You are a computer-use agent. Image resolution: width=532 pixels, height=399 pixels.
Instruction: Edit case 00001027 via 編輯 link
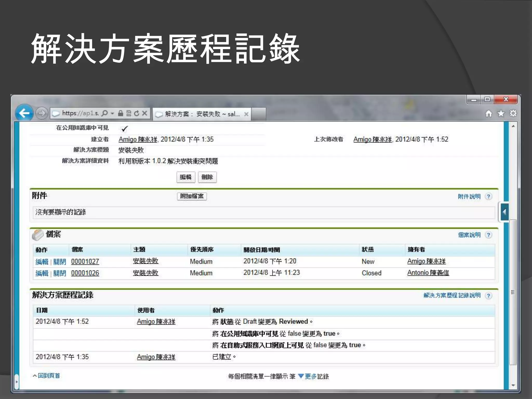[42, 262]
